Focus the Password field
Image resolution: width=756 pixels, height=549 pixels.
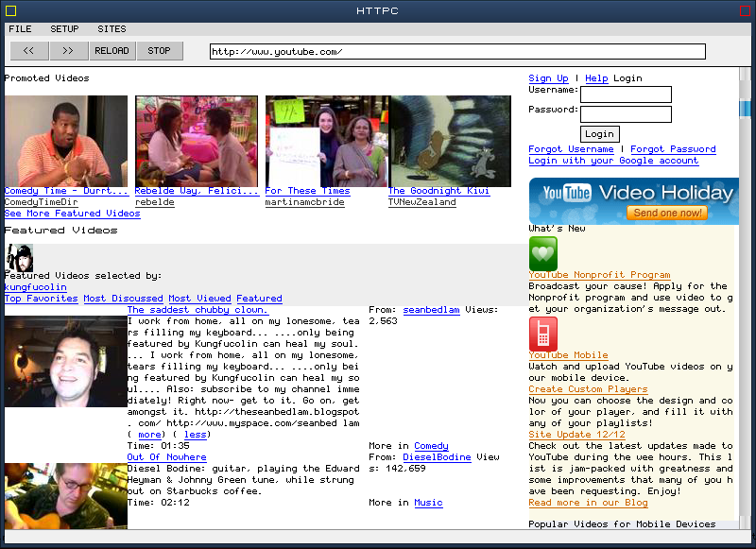pyautogui.click(x=626, y=114)
